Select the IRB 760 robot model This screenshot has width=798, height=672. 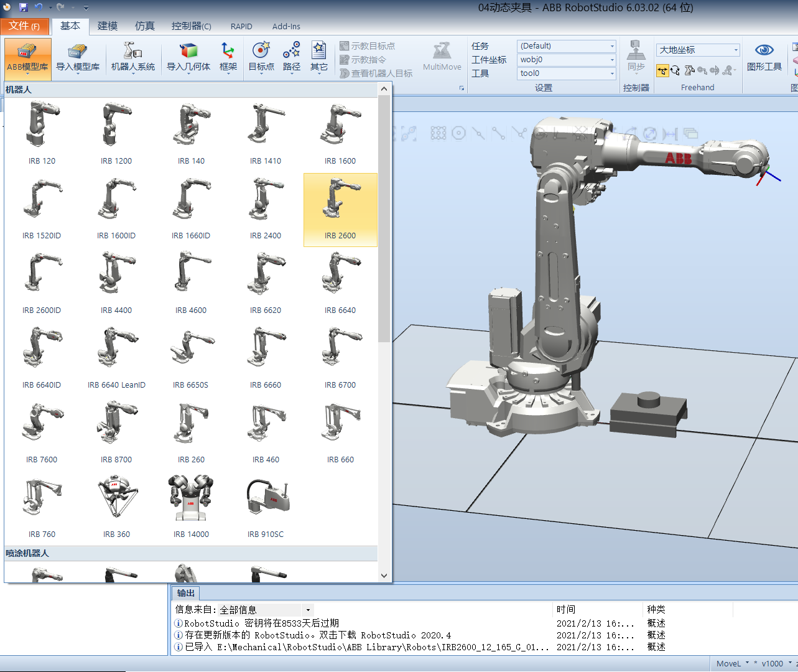point(42,508)
